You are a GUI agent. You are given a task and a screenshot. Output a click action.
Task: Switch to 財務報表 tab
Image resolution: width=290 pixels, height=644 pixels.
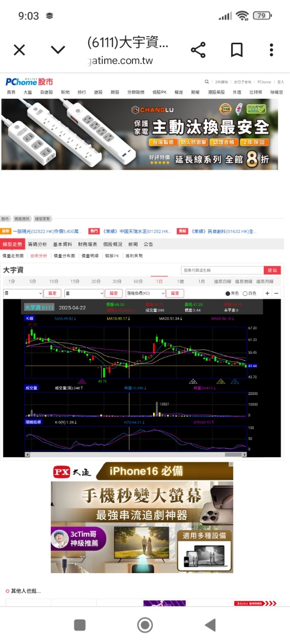88,244
